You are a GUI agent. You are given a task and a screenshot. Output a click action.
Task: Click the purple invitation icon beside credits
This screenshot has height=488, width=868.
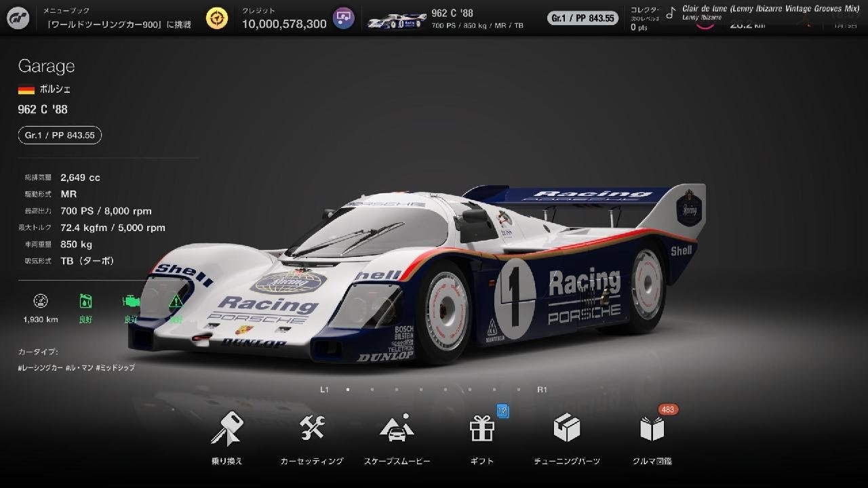pyautogui.click(x=344, y=18)
